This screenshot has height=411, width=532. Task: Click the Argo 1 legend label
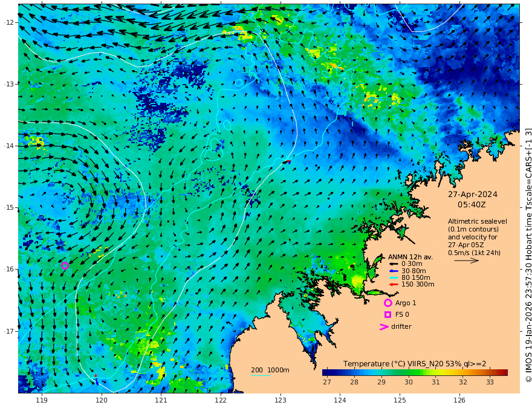406,303
